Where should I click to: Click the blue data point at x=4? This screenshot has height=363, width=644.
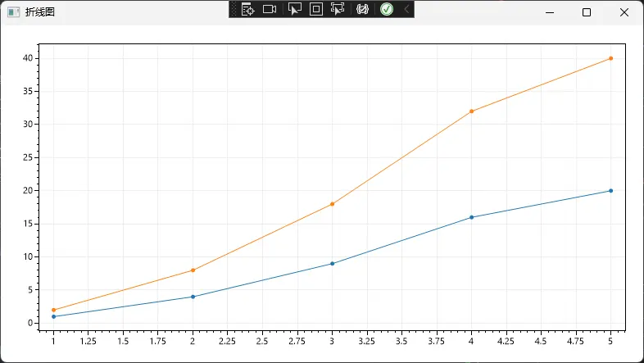[x=472, y=217]
